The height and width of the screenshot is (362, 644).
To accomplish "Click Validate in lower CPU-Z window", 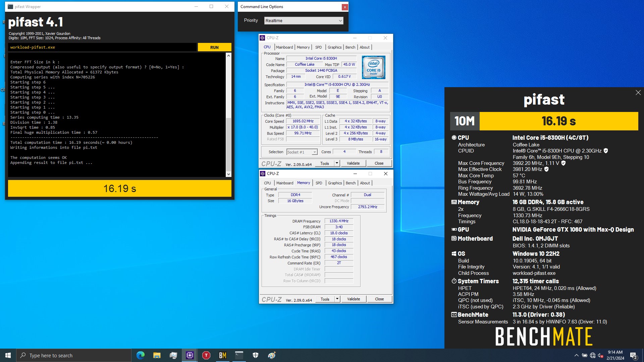I will click(354, 299).
